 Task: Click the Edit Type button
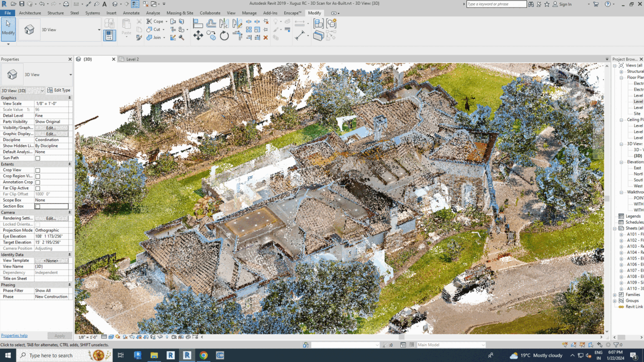(x=59, y=91)
